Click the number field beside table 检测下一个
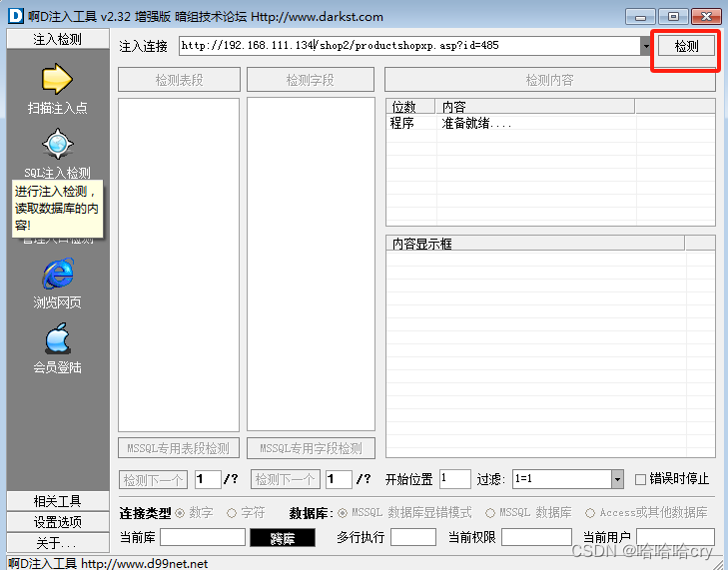 pyautogui.click(x=208, y=479)
